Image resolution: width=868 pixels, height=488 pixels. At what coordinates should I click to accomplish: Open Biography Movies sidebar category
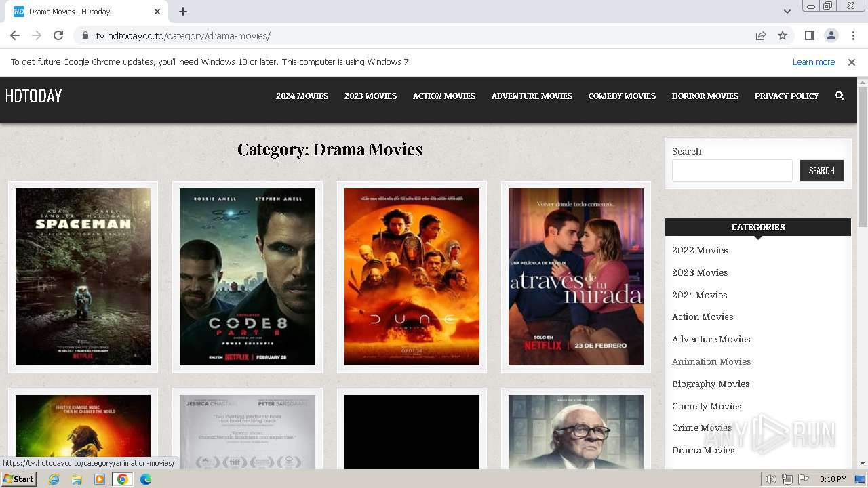click(x=711, y=384)
